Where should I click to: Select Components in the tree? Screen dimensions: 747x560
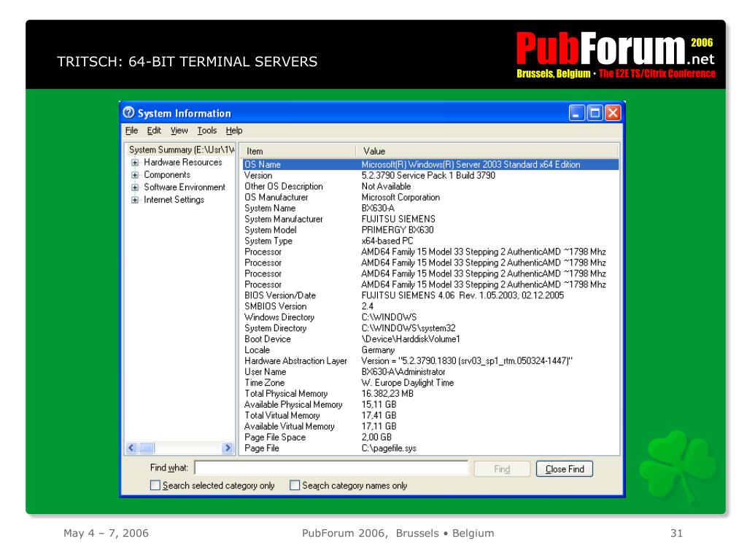click(167, 175)
